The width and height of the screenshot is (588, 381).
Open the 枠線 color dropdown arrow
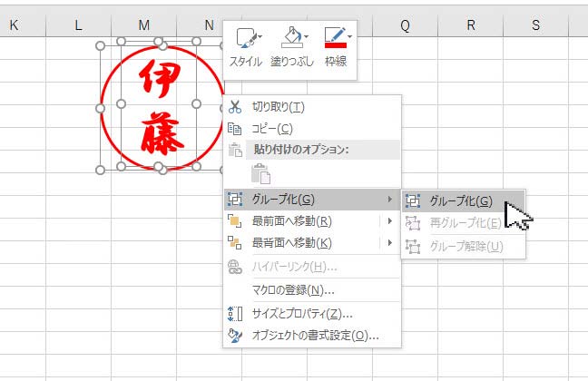350,37
